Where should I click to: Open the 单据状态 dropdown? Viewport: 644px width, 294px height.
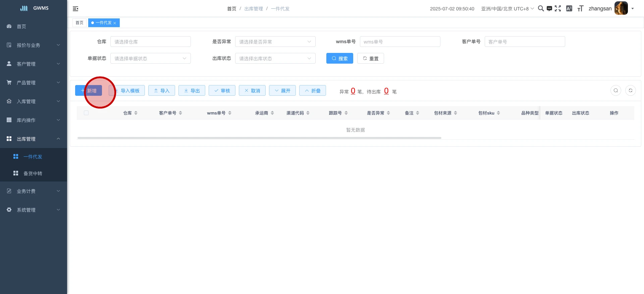pos(150,59)
